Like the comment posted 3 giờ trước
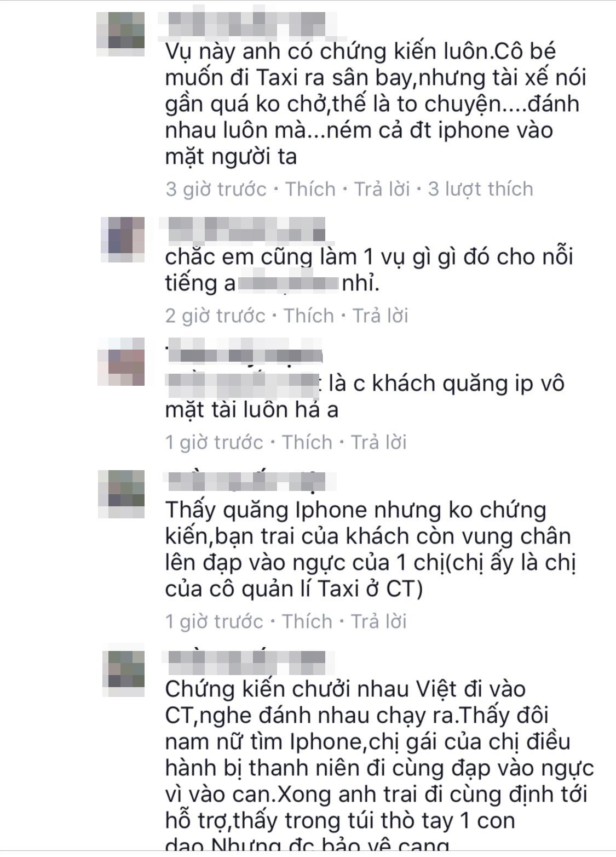This screenshot has width=616, height=857. pyautogui.click(x=310, y=189)
